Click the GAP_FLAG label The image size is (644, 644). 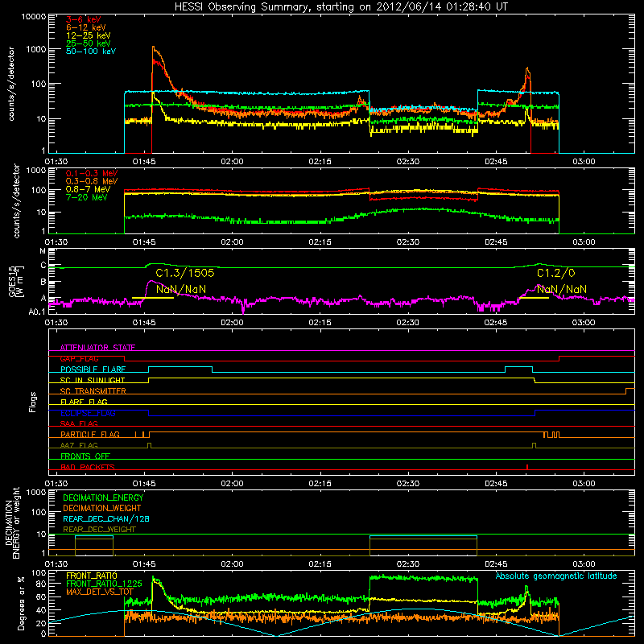pyautogui.click(x=79, y=358)
